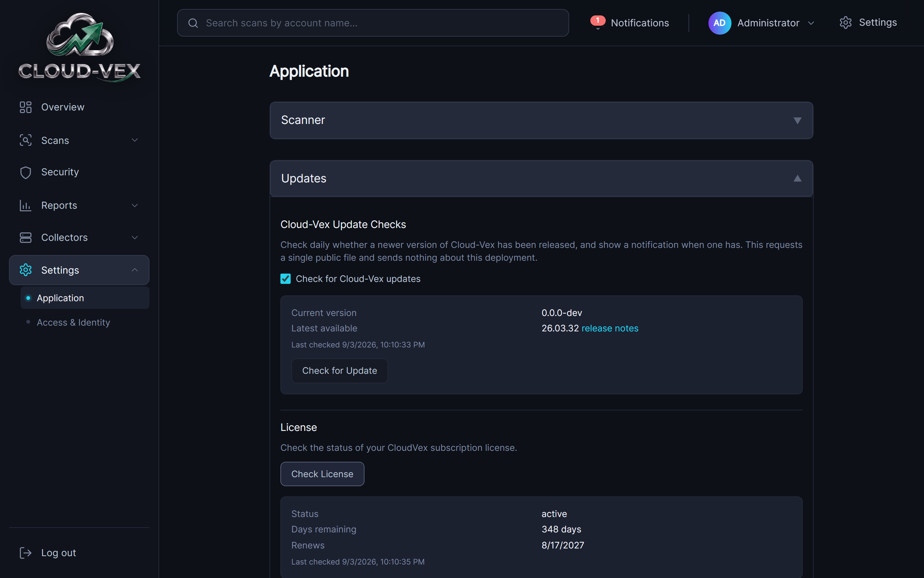The height and width of the screenshot is (578, 924).
Task: Click the Administrator name
Action: tap(768, 23)
